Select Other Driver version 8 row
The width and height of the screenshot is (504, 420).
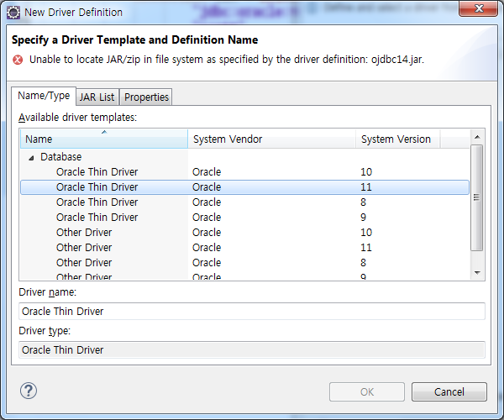(x=244, y=263)
